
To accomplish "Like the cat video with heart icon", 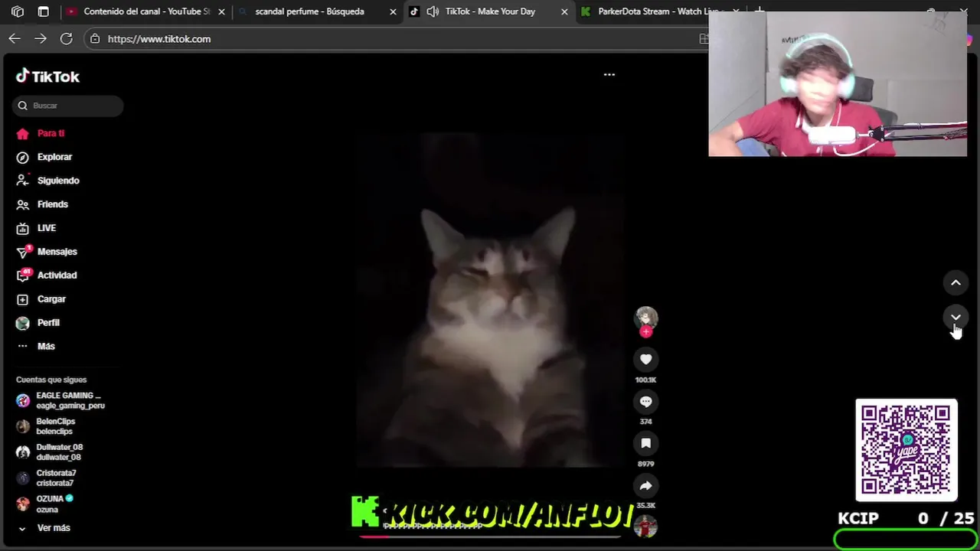I will tap(646, 360).
